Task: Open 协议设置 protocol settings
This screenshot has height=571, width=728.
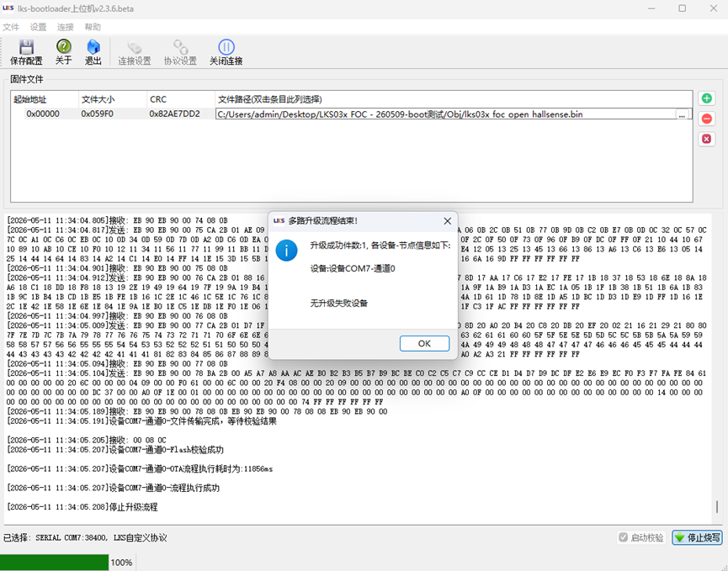Action: 180,52
